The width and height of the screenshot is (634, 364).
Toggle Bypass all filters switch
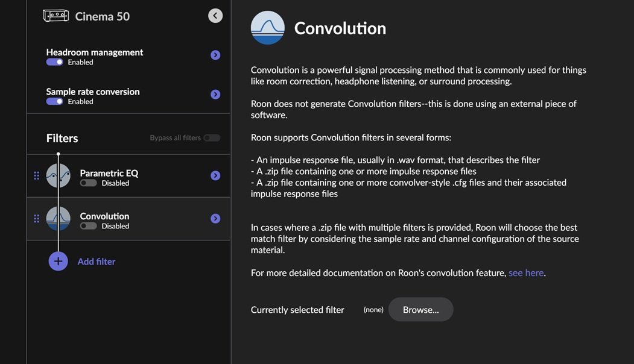pyautogui.click(x=212, y=138)
